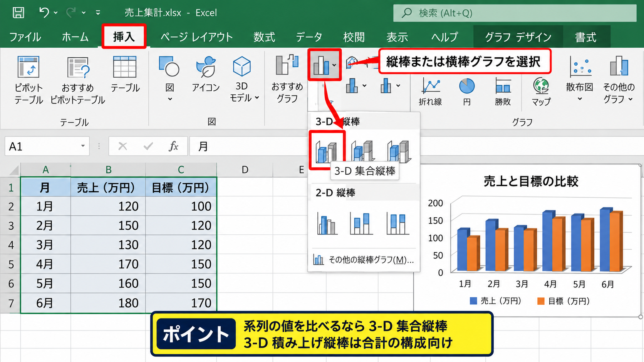Open the Name Box dropdown arrow
Screen dimensions: 644x362
[x=82, y=146]
